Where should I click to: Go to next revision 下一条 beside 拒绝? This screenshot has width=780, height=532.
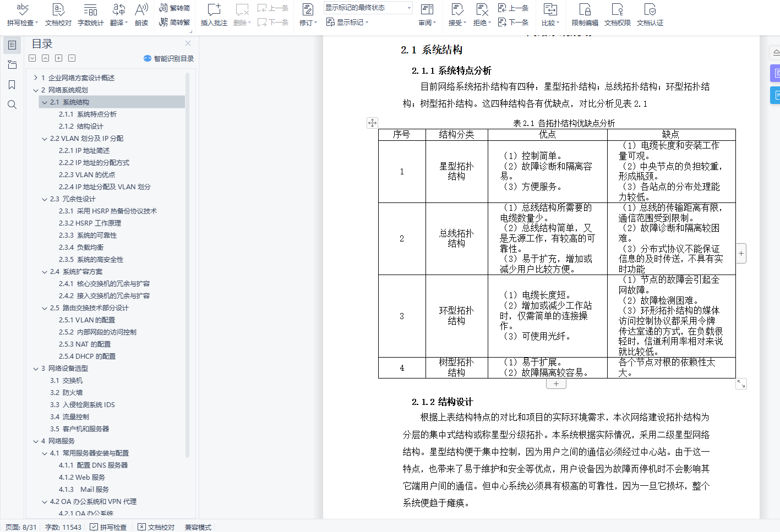(513, 22)
